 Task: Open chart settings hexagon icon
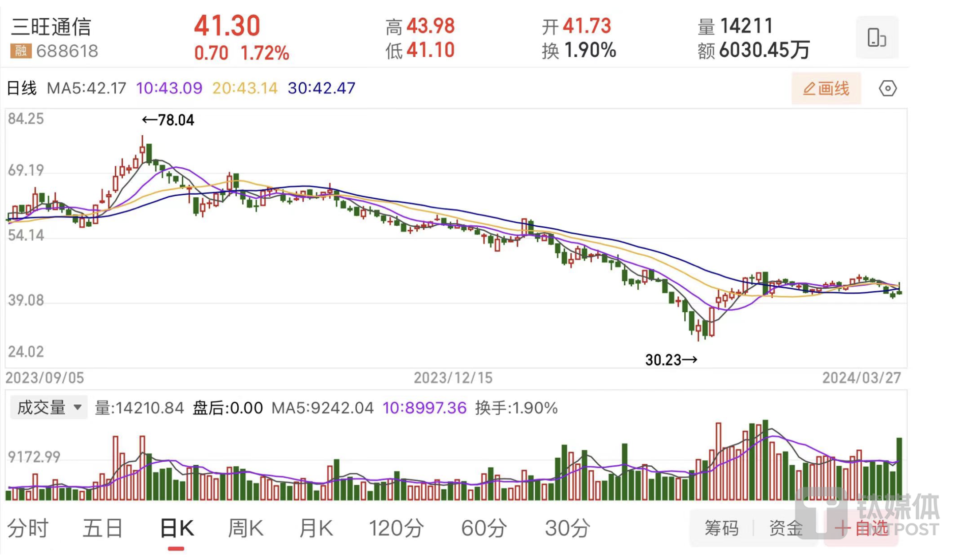tap(887, 88)
